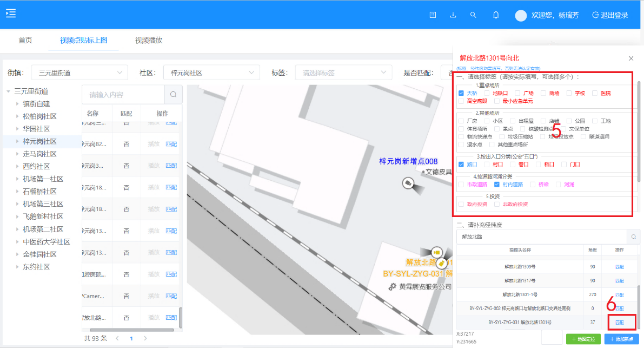Viewport: 644px width, 348px height.
Task: Expand the 走马岗社区 tree node arrow
Action: coord(17,154)
